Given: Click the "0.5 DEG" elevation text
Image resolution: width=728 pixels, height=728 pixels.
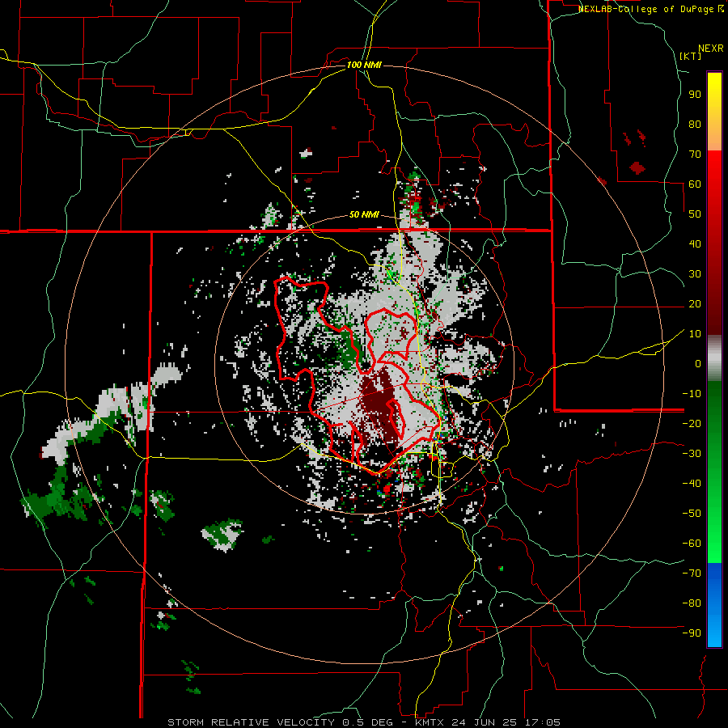Looking at the screenshot, I should [368, 722].
